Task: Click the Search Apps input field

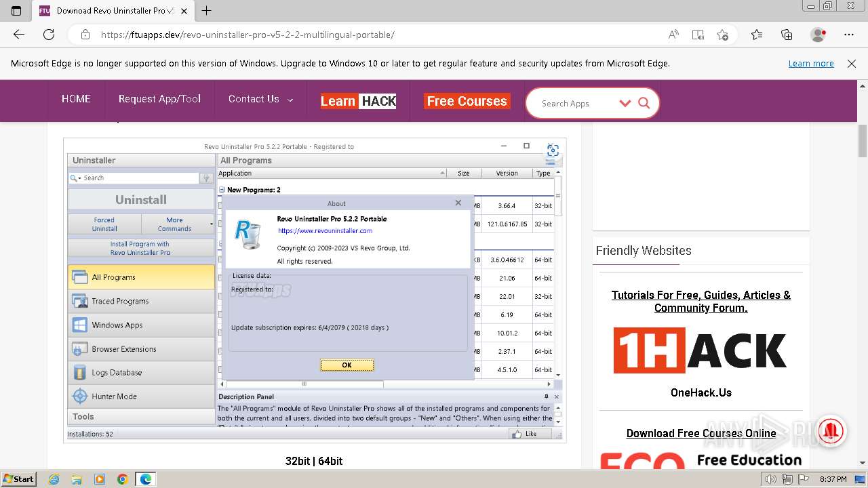Action: click(576, 103)
